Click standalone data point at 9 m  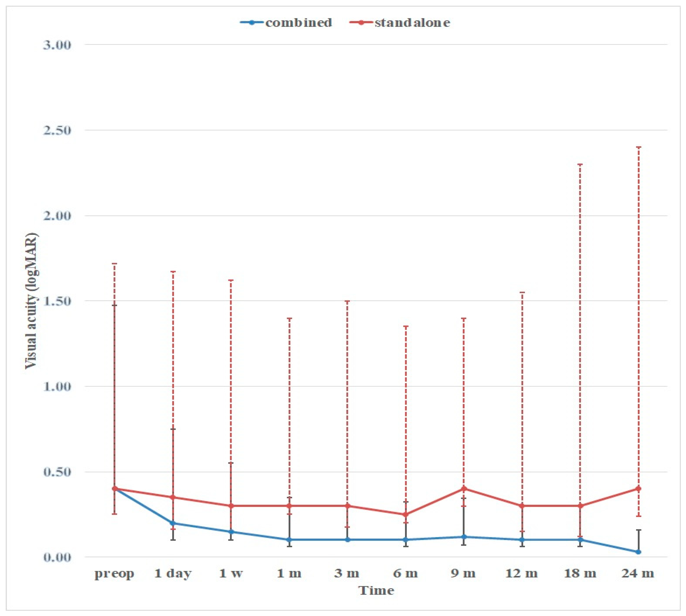pyautogui.click(x=464, y=488)
